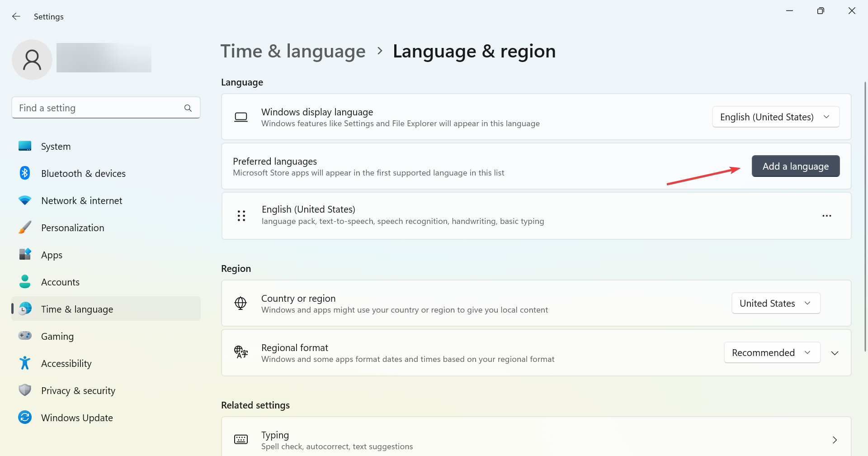Click the Time & language clock-globe icon

25,309
